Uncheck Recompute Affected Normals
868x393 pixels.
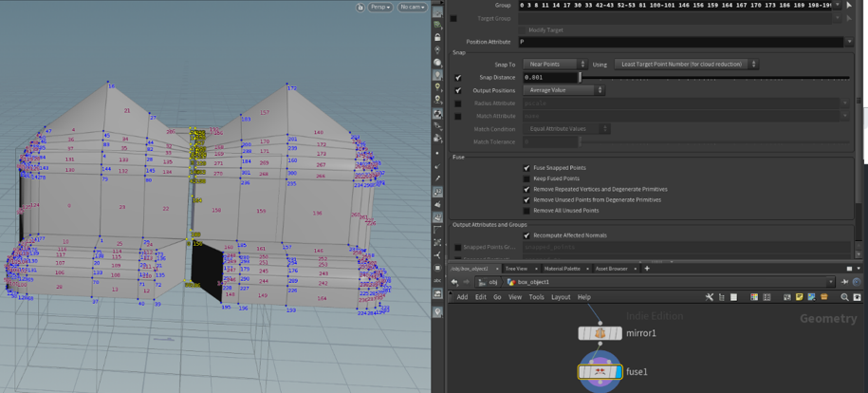(526, 235)
